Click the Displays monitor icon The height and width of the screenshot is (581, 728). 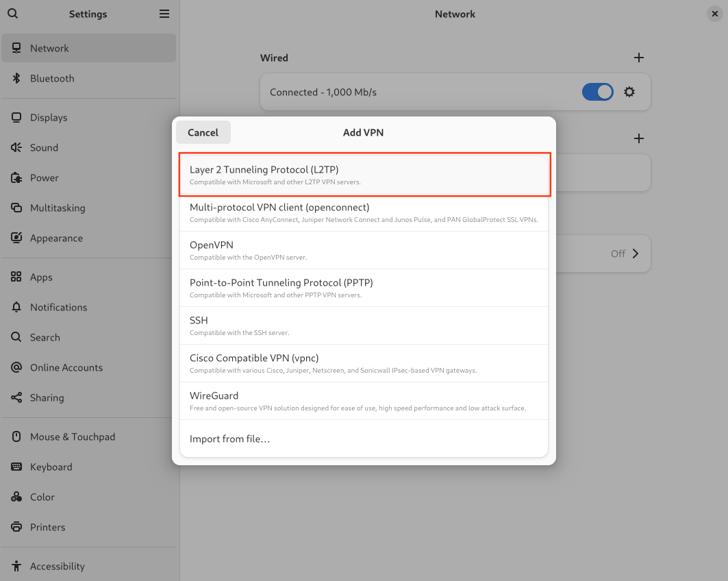coord(16,117)
